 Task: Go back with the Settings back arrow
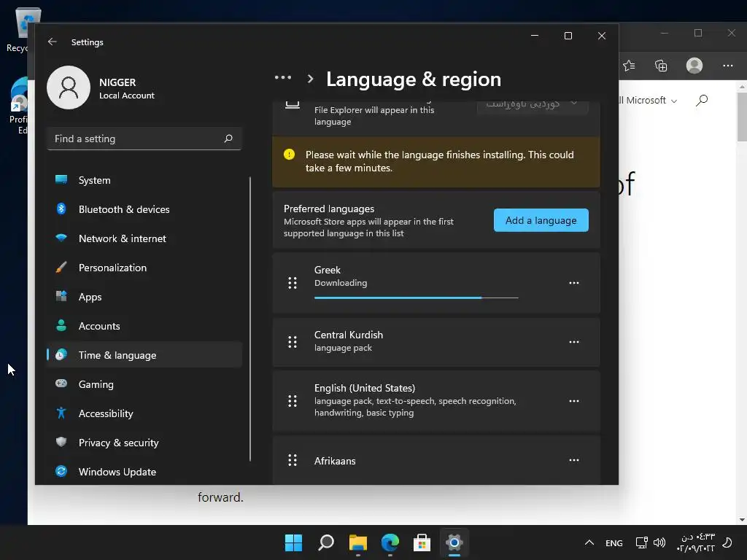pyautogui.click(x=53, y=42)
